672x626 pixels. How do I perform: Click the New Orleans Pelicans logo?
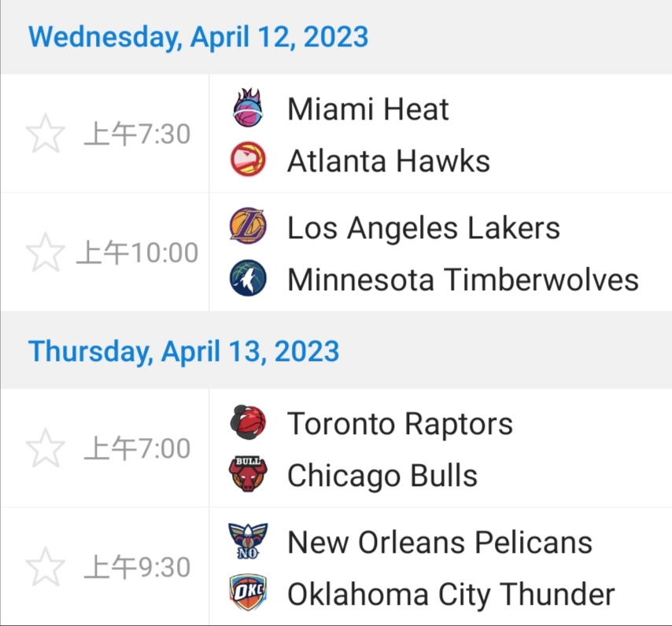pyautogui.click(x=249, y=542)
